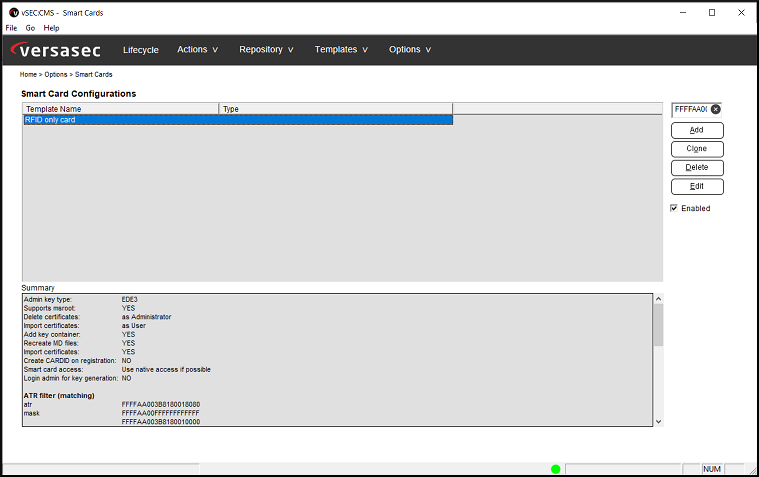Select the RFID only card row
This screenshot has height=477, width=759.
pos(238,120)
